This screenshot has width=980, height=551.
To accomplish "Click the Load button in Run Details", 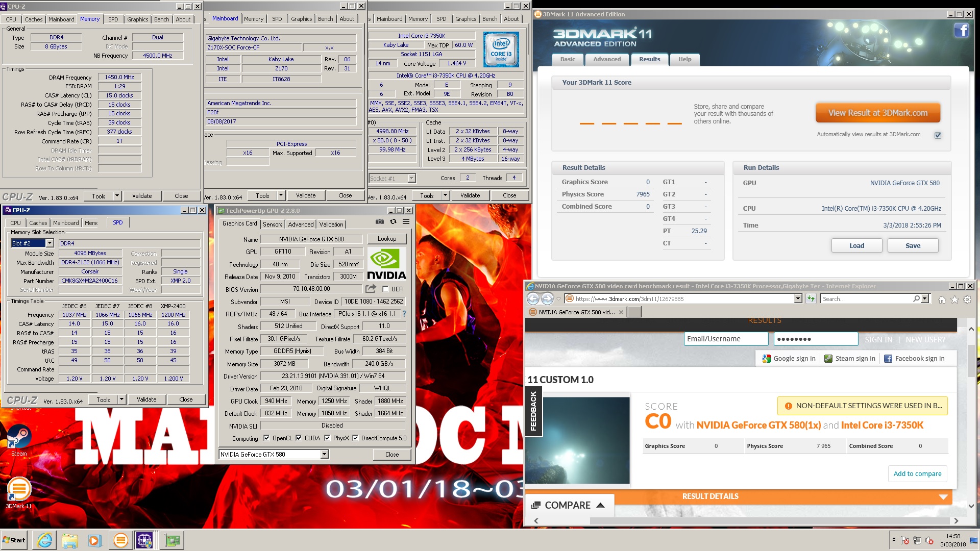I will point(856,245).
